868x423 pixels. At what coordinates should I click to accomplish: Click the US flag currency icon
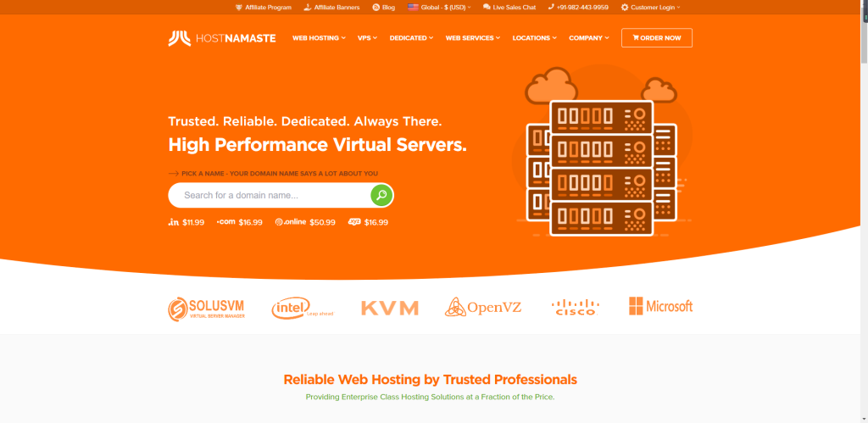point(413,7)
